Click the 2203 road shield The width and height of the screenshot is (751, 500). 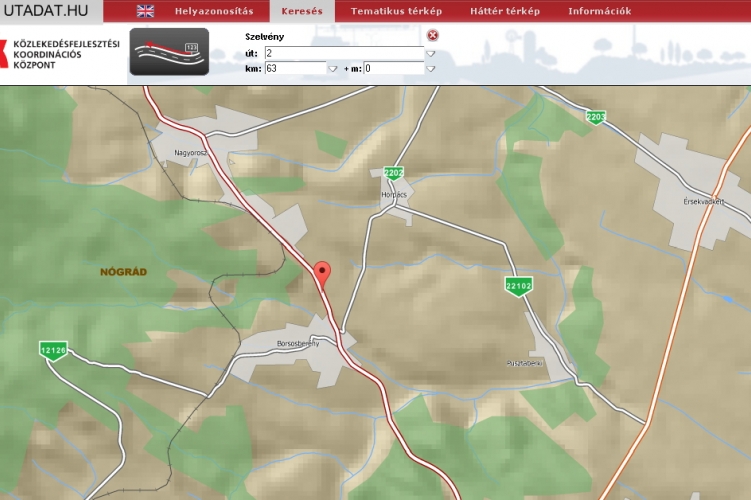(x=596, y=117)
